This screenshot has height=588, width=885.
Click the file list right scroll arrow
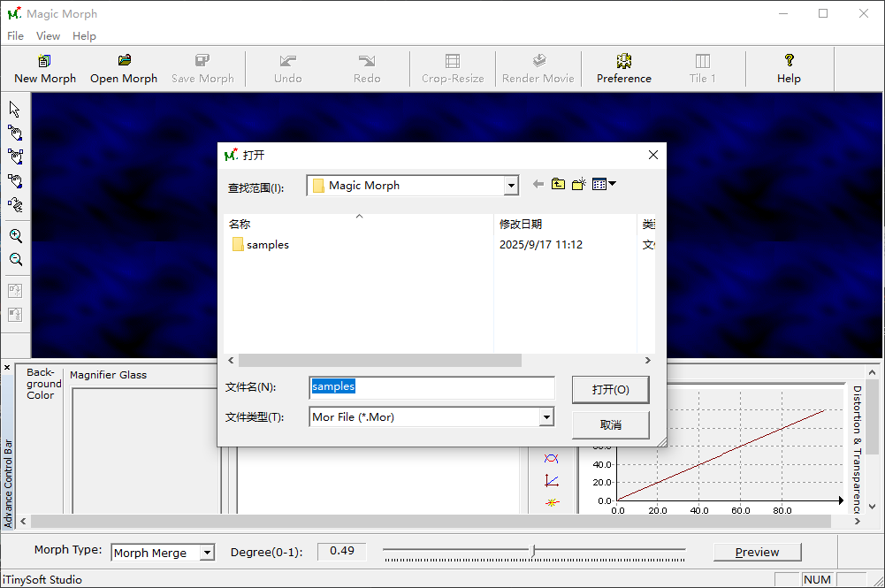647,360
